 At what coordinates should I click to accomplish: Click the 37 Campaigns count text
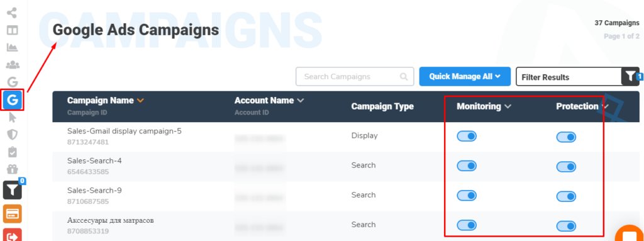pyautogui.click(x=617, y=23)
